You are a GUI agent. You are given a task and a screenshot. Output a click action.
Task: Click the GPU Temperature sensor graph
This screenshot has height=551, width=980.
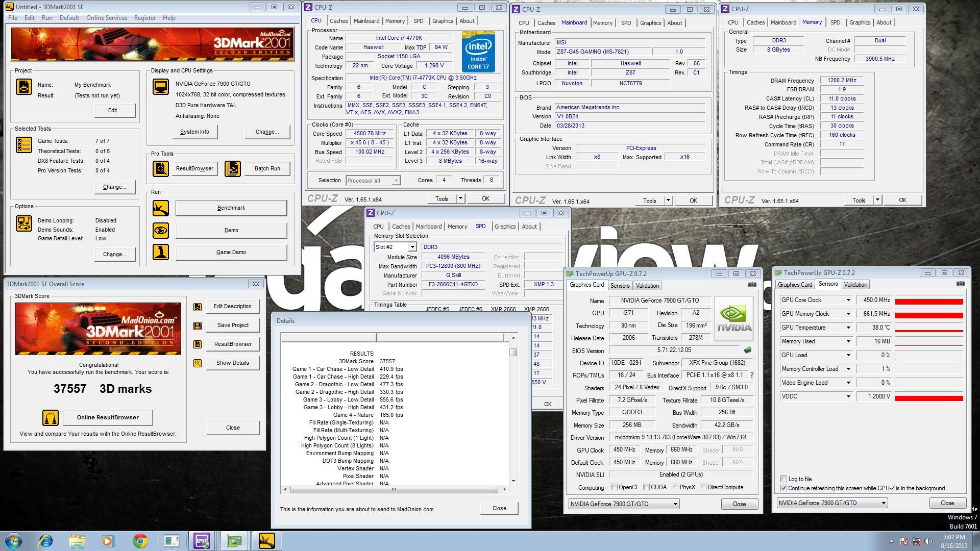tap(929, 328)
